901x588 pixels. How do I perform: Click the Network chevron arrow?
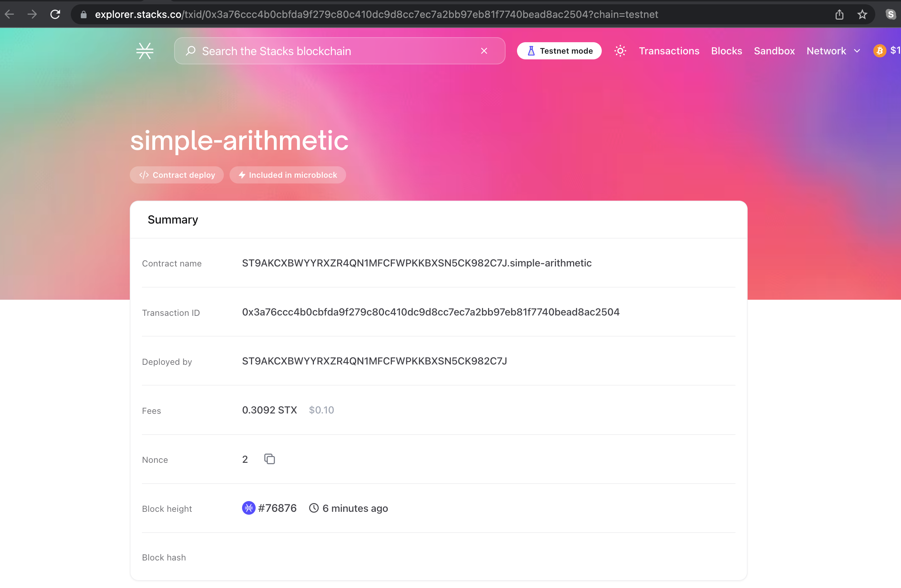point(857,51)
